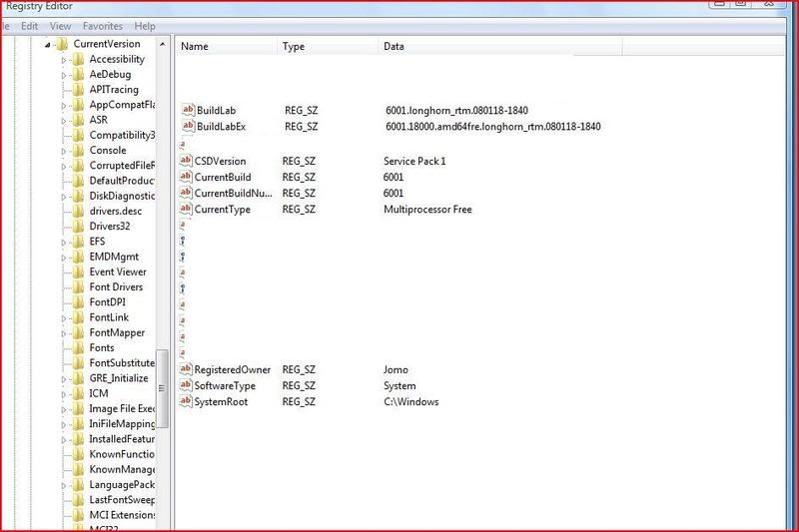Click the CurrentType string value icon

[x=186, y=209]
